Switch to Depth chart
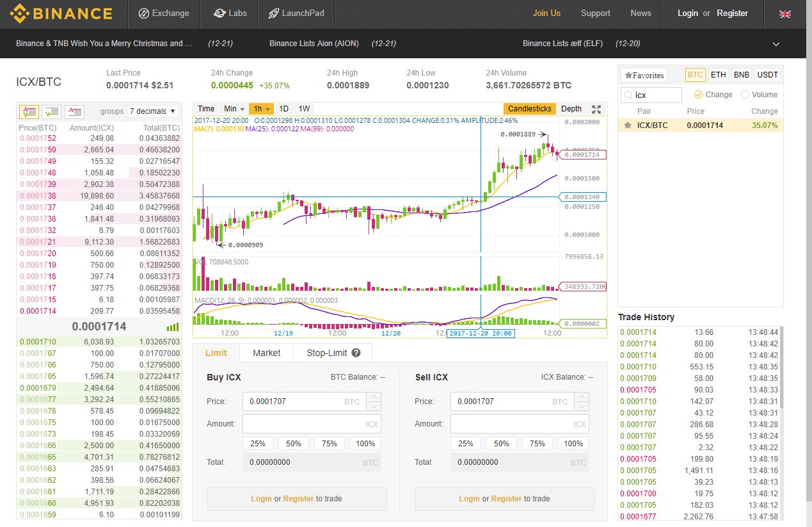 pos(571,109)
